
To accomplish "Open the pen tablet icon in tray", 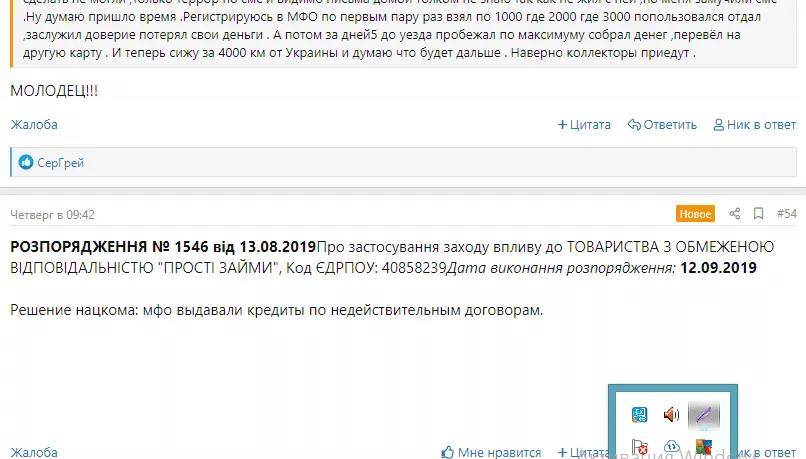I will 705,413.
